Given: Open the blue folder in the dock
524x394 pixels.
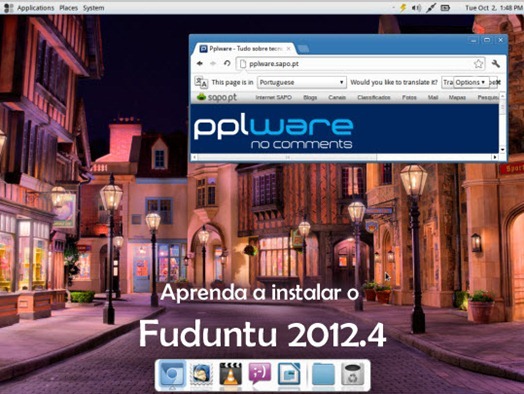Looking at the screenshot, I should click(x=323, y=374).
